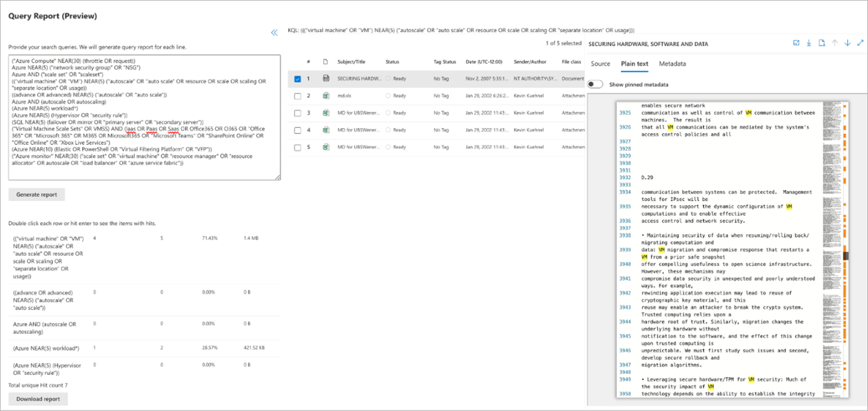Click the Excel icon for md.xls row

[326, 95]
